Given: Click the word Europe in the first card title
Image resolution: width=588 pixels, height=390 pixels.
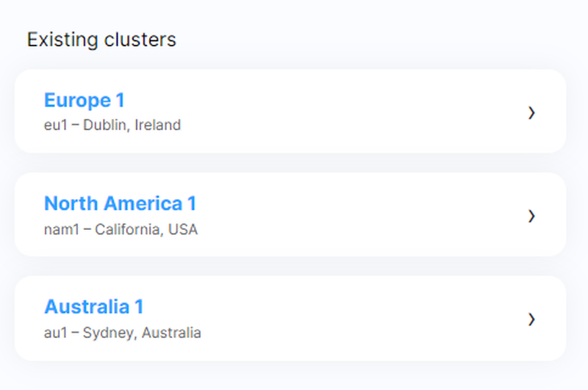Looking at the screenshot, I should (x=73, y=101).
